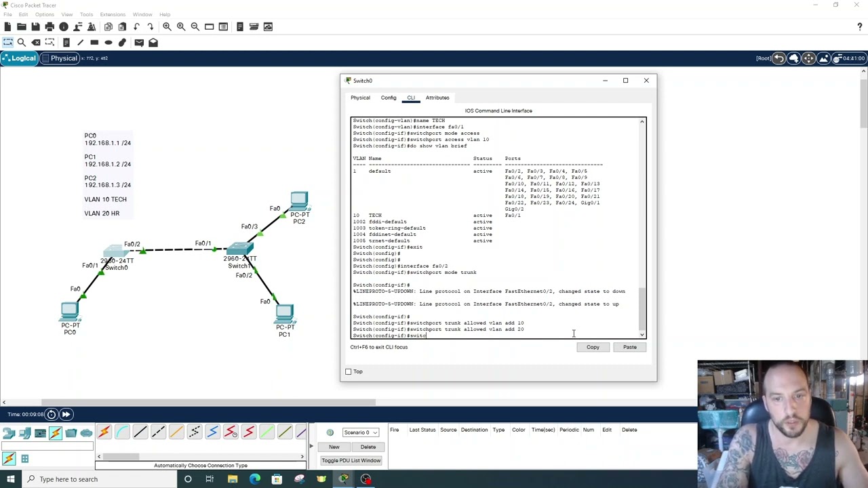Select the Console cable type
Viewport: 868px width, 488px height.
[122, 432]
